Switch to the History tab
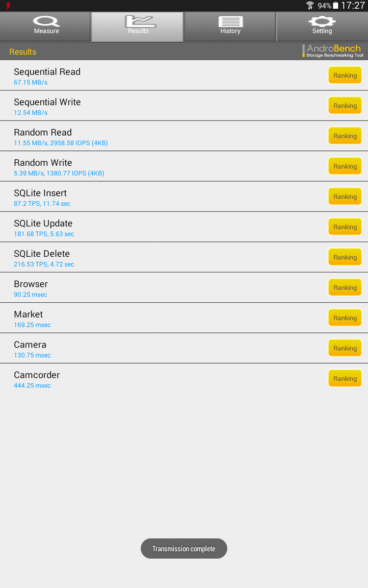 [230, 26]
